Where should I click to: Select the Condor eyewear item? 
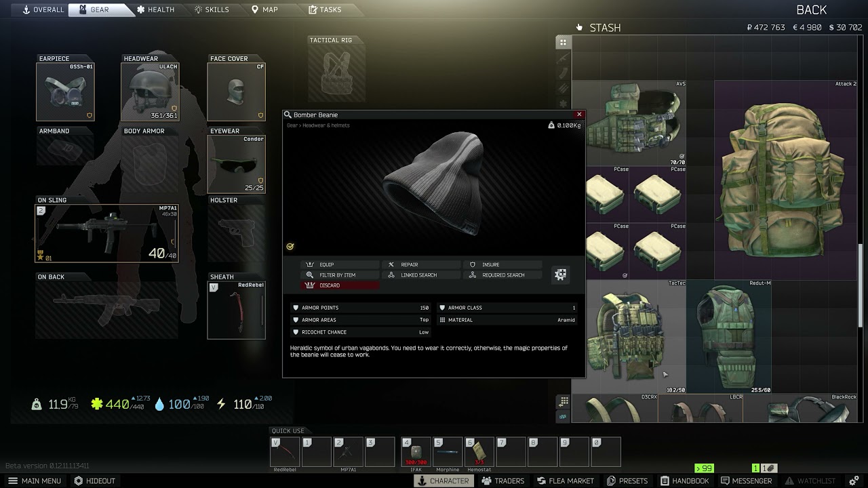click(x=236, y=164)
